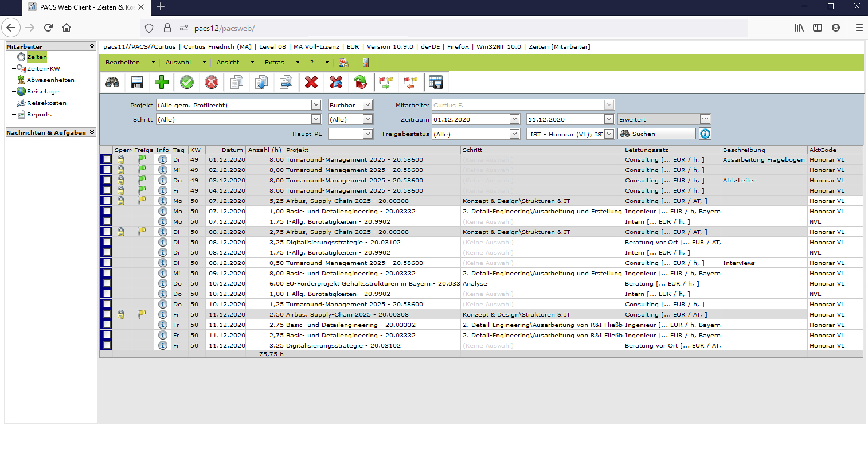The width and height of the screenshot is (868, 472).
Task: Click the blue info icon next to Suchen
Action: pyautogui.click(x=705, y=134)
